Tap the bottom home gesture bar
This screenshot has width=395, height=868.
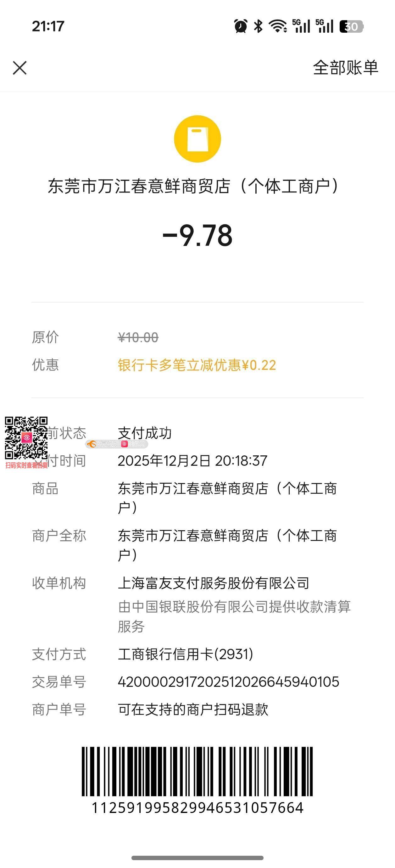coord(197,858)
